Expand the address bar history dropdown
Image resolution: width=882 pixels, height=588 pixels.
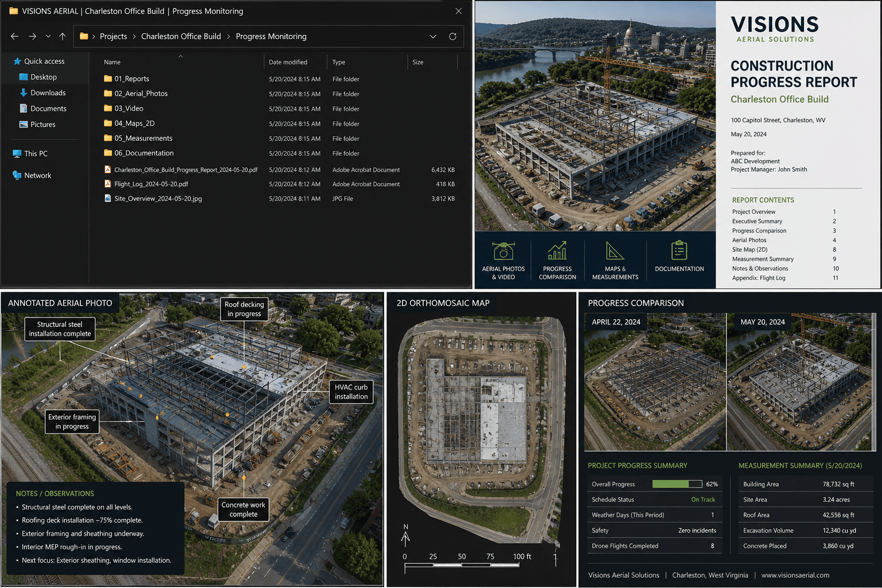pyautogui.click(x=433, y=36)
